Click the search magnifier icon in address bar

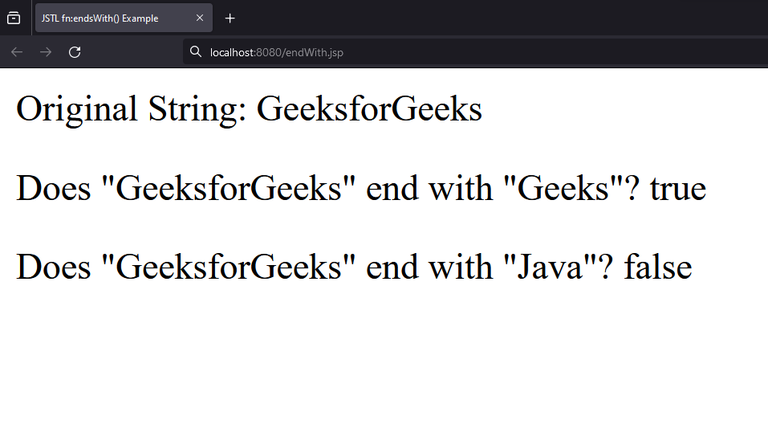click(x=196, y=51)
